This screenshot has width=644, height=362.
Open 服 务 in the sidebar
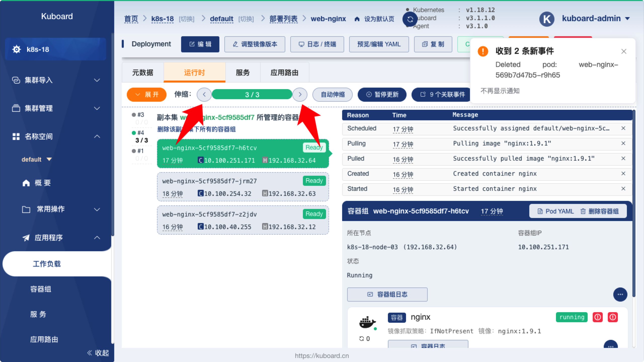click(38, 314)
